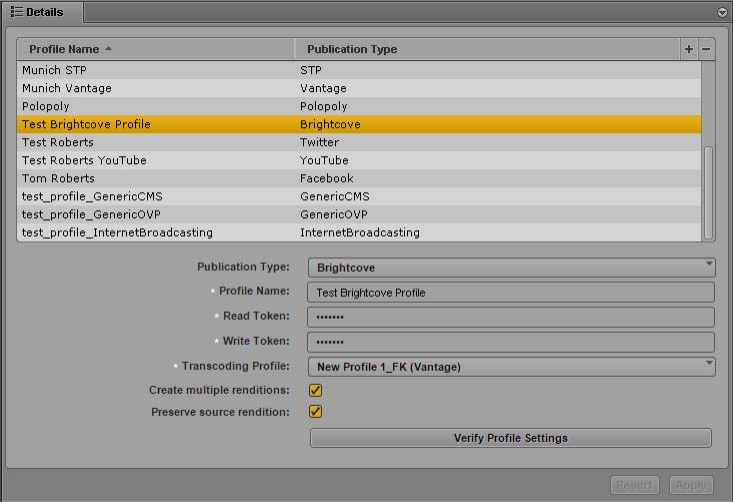Open the Publication Type dropdown
This screenshot has width=733, height=502.
click(512, 267)
